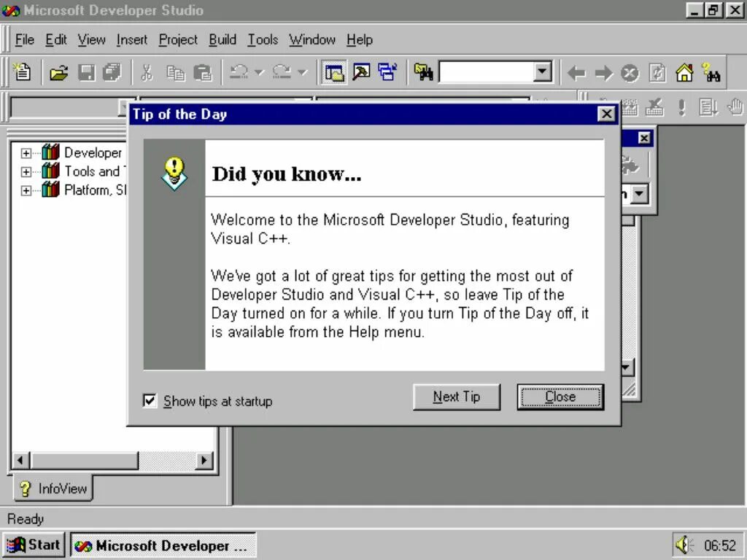Click the Windows Start button

pyautogui.click(x=34, y=545)
